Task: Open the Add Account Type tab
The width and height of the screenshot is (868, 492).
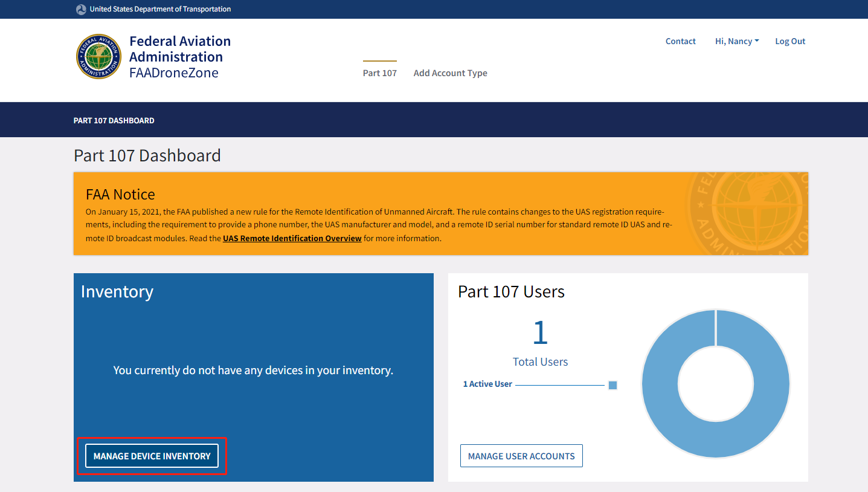Action: pyautogui.click(x=450, y=73)
